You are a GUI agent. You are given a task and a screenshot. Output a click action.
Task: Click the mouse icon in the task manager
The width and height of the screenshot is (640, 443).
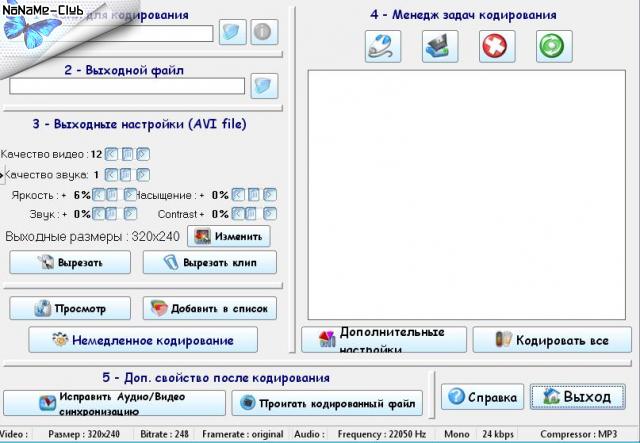click(382, 47)
